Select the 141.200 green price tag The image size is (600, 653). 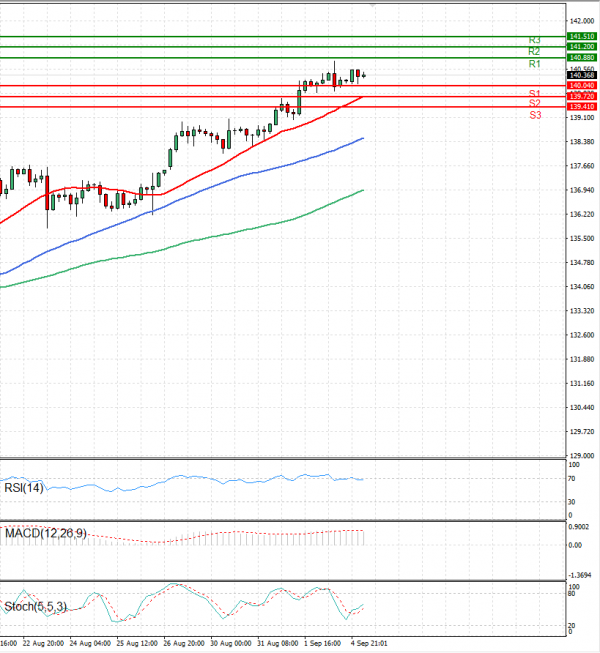(x=582, y=47)
